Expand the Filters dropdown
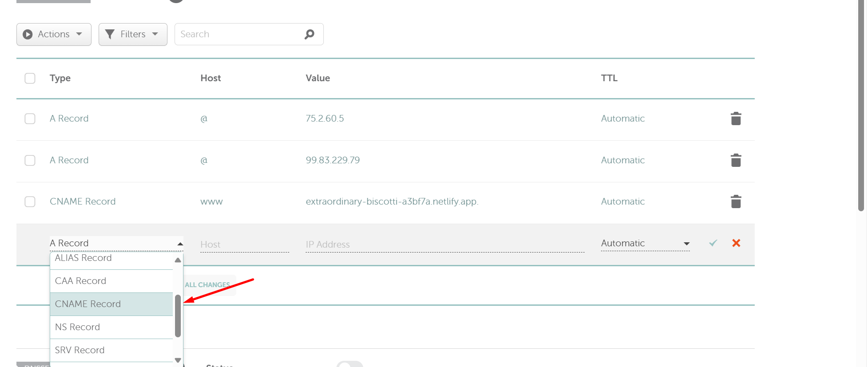This screenshot has width=868, height=367. tap(133, 34)
